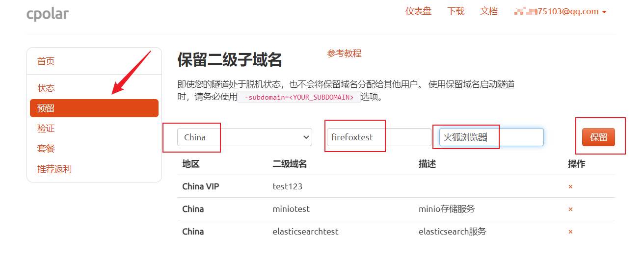644x260 pixels.
Task: Open 推荐返利 in the sidebar
Action: 54,169
